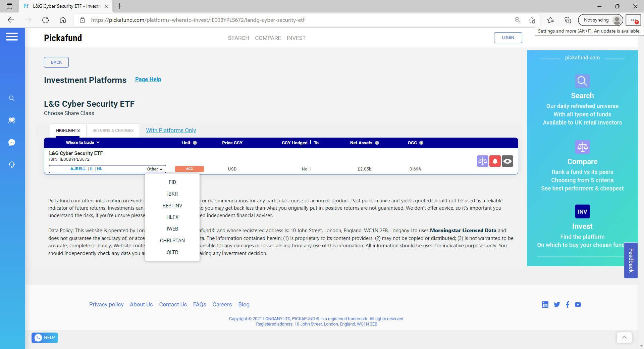Open the Careers footer link
Screen dimensions: 644x349
(222, 304)
